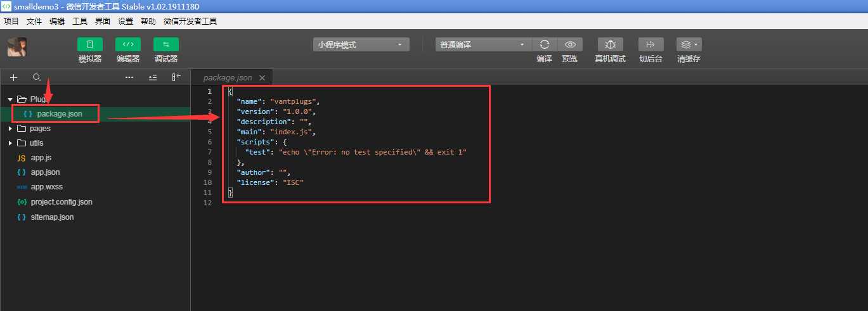Screen dimensions: 868x311
Task: Close the package.json tab
Action: (262, 77)
